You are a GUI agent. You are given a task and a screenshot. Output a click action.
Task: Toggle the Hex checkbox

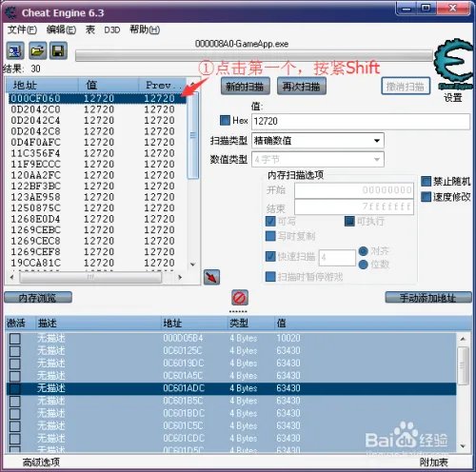[x=225, y=120]
